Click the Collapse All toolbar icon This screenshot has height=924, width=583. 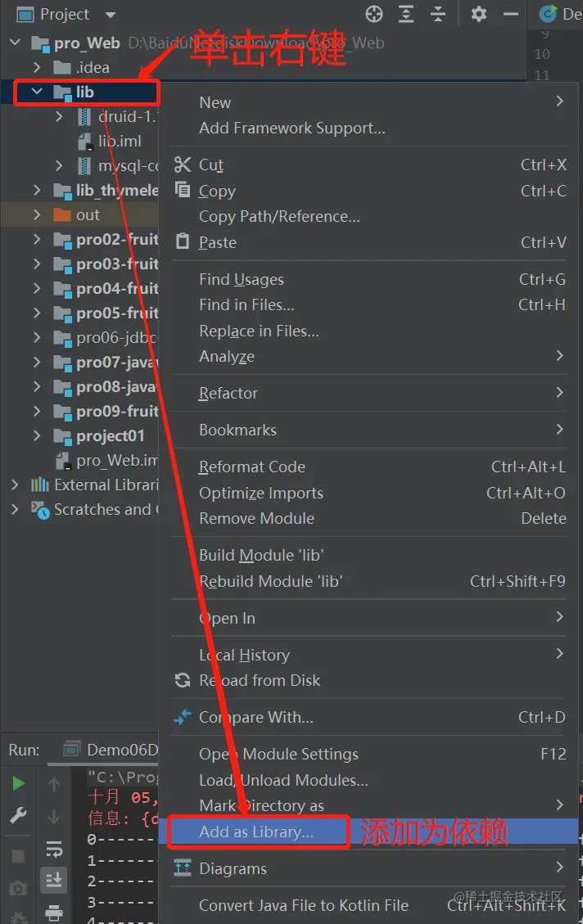(x=438, y=14)
